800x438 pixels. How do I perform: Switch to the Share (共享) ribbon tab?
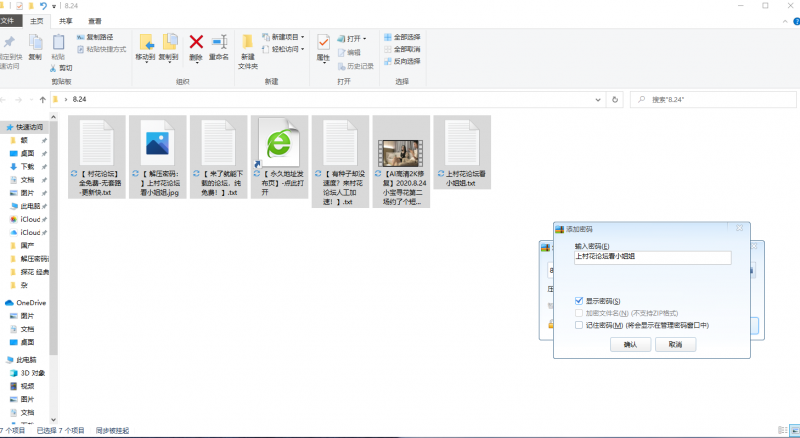tap(66, 19)
